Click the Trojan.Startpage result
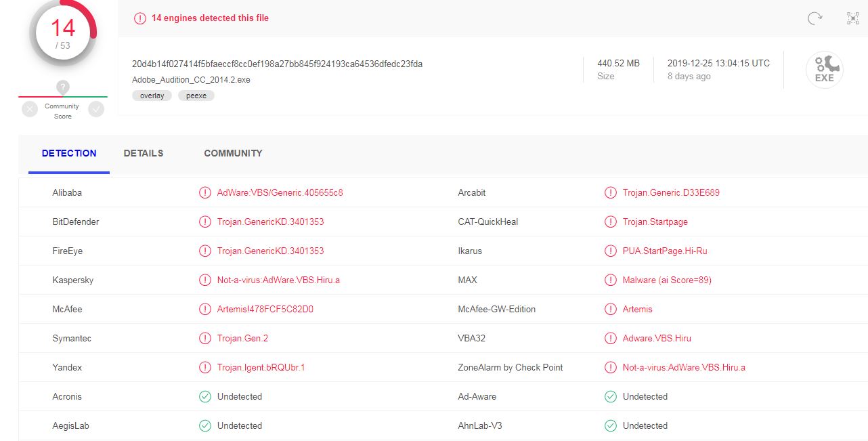The width and height of the screenshot is (868, 441). click(655, 222)
